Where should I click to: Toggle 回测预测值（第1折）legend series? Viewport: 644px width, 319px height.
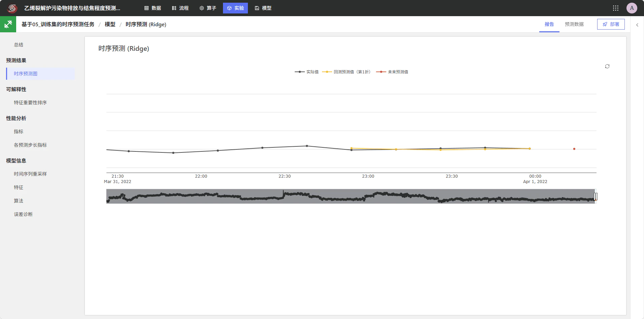coord(346,72)
